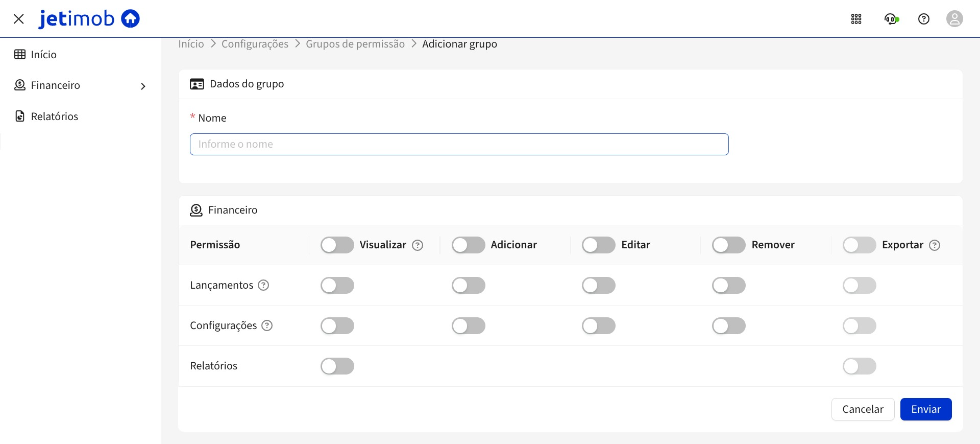Enable Visualizar toggle for Relatórios row

tap(337, 366)
